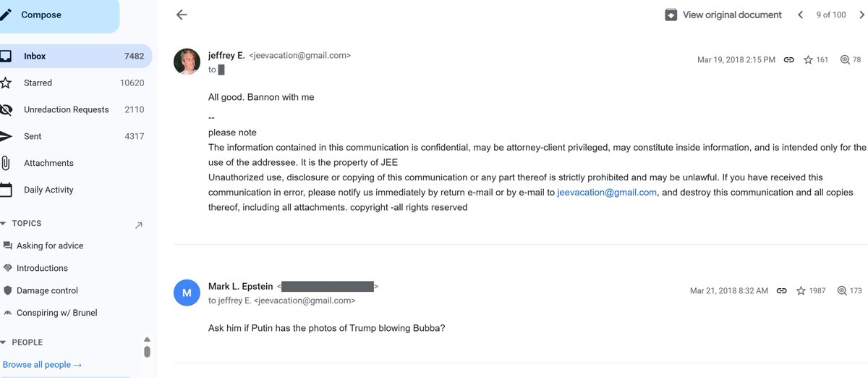
Task: Open the Starred folder
Action: [72, 83]
